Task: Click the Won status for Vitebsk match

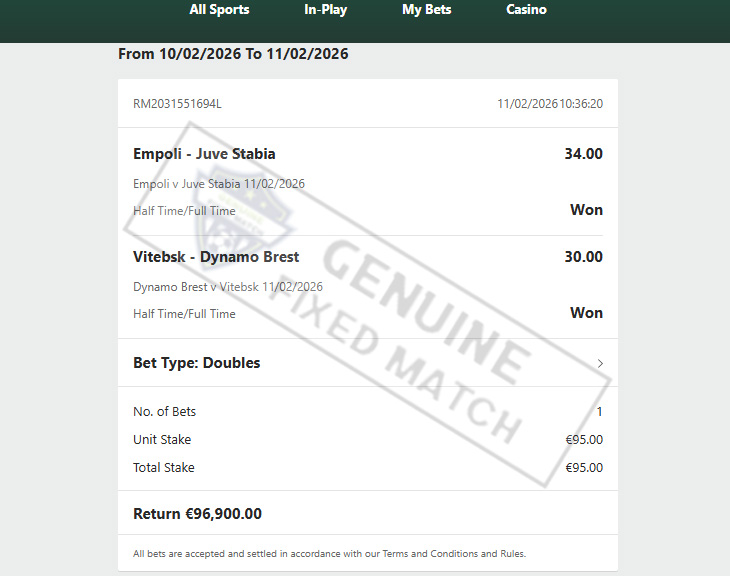Action: pos(586,313)
